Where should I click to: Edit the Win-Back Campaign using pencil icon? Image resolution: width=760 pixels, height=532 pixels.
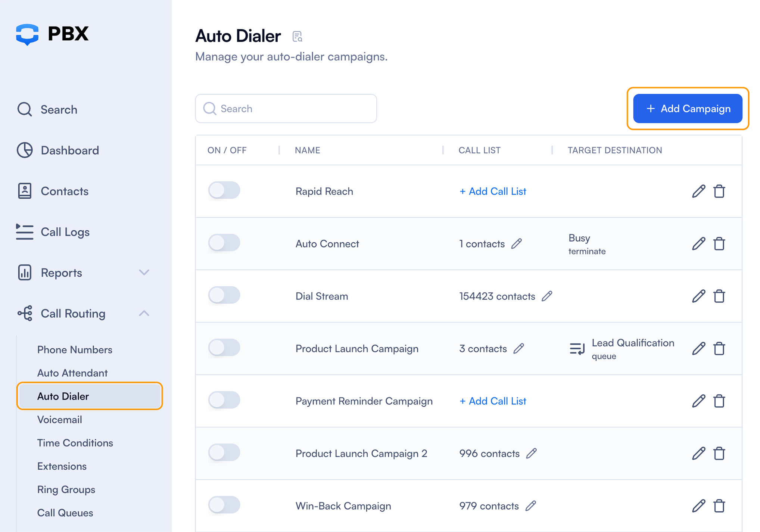698,506
